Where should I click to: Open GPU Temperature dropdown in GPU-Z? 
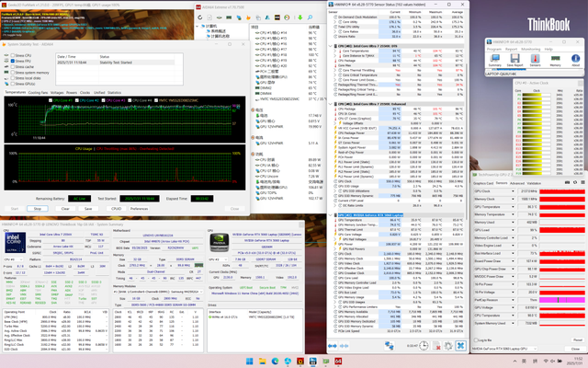(x=513, y=207)
